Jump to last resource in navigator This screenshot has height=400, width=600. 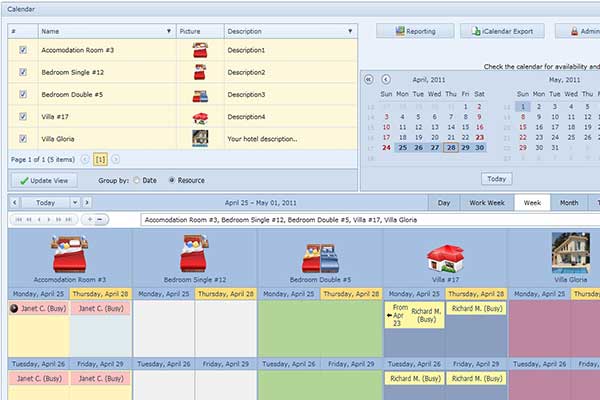point(68,219)
